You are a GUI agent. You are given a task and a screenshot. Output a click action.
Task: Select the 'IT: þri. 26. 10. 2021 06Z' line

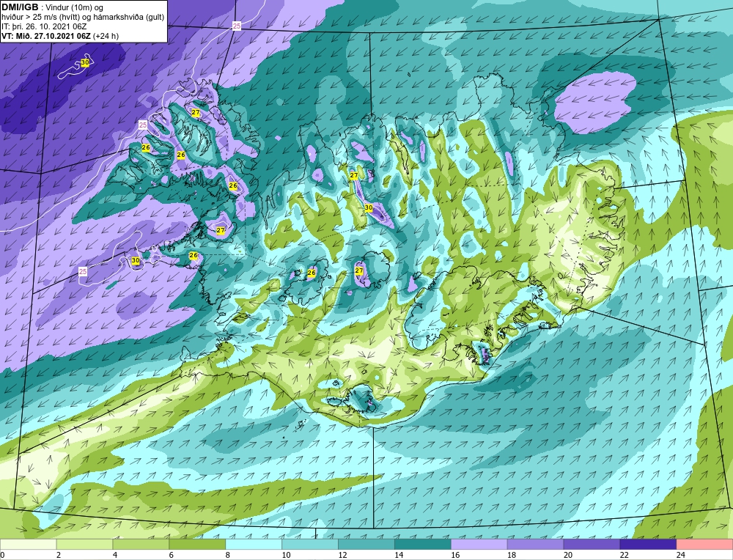click(x=44, y=26)
